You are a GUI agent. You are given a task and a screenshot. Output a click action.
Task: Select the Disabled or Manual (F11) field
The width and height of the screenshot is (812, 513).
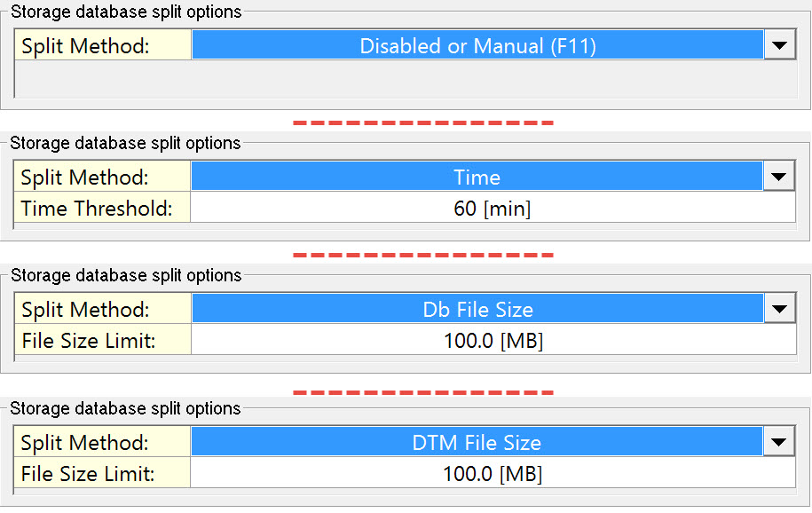(477, 46)
